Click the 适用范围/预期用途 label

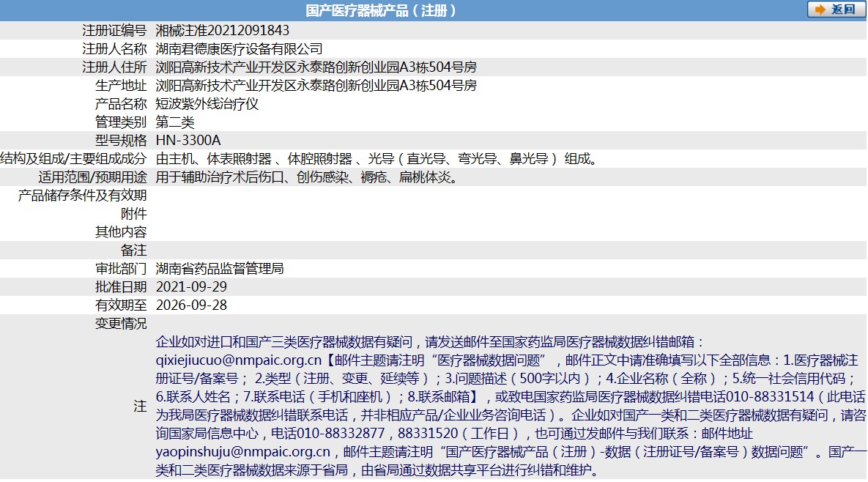click(92, 177)
